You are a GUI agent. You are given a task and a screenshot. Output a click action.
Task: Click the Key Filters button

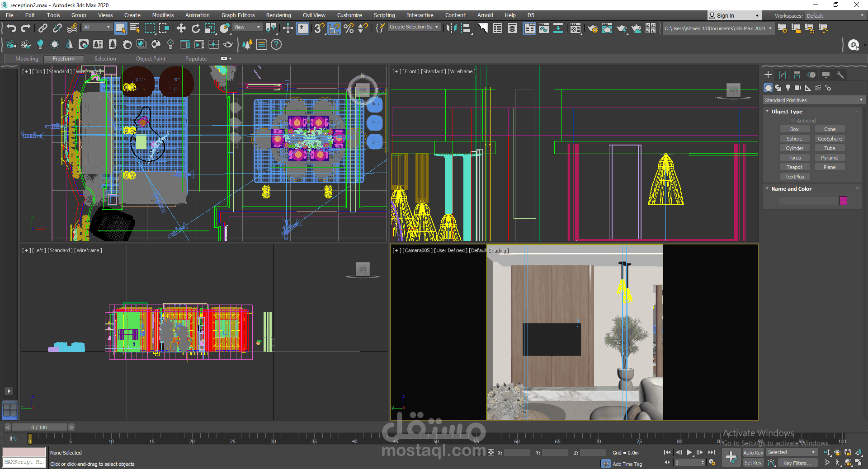(x=797, y=463)
